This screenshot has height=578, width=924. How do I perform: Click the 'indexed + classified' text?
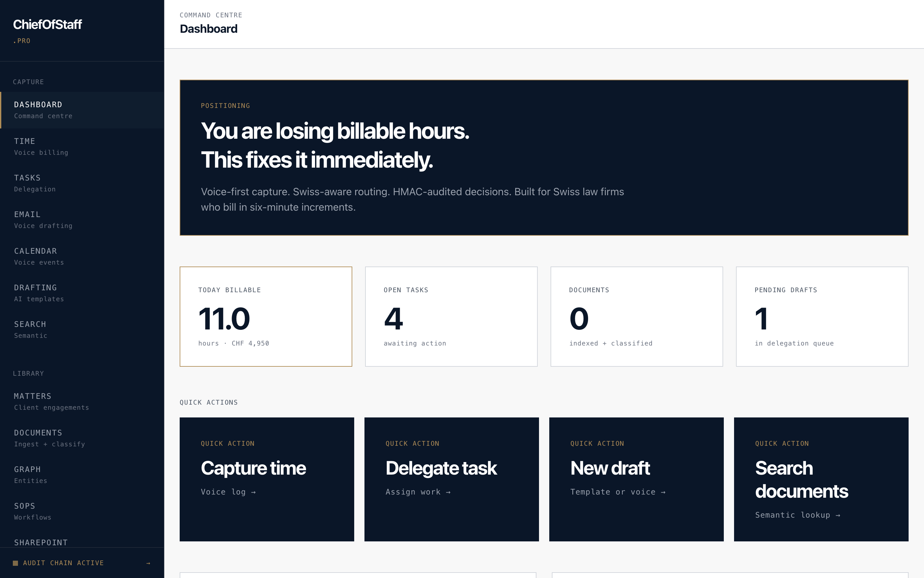[x=611, y=343]
